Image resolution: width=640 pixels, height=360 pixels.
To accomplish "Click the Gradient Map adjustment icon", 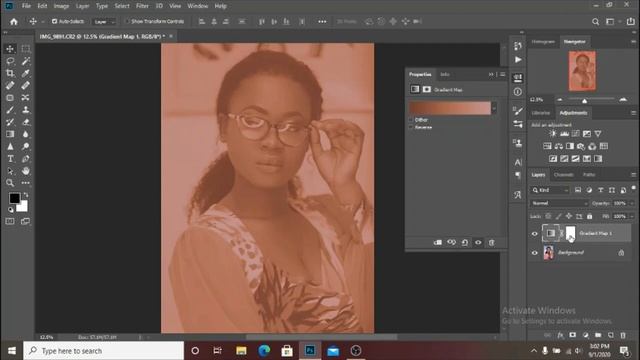I will 598,159.
